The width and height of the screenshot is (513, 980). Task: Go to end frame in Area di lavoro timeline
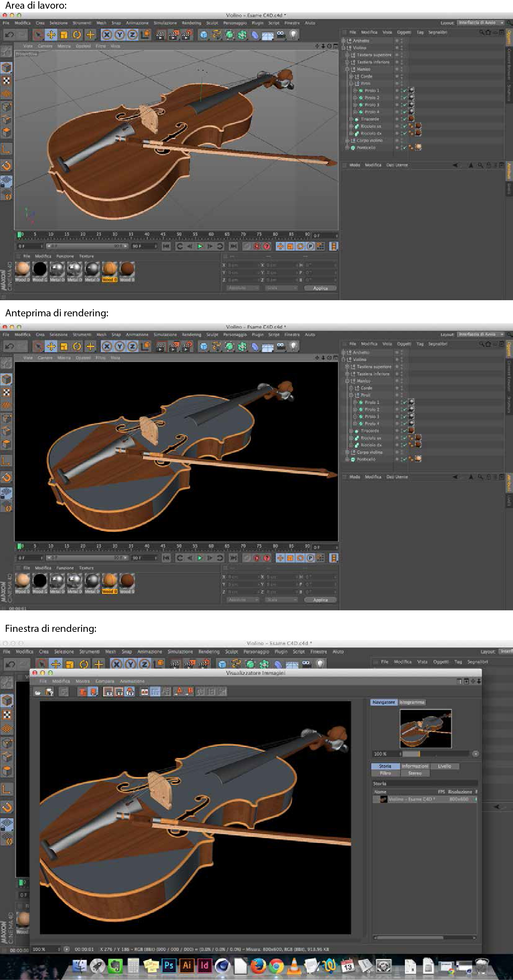coord(233,246)
